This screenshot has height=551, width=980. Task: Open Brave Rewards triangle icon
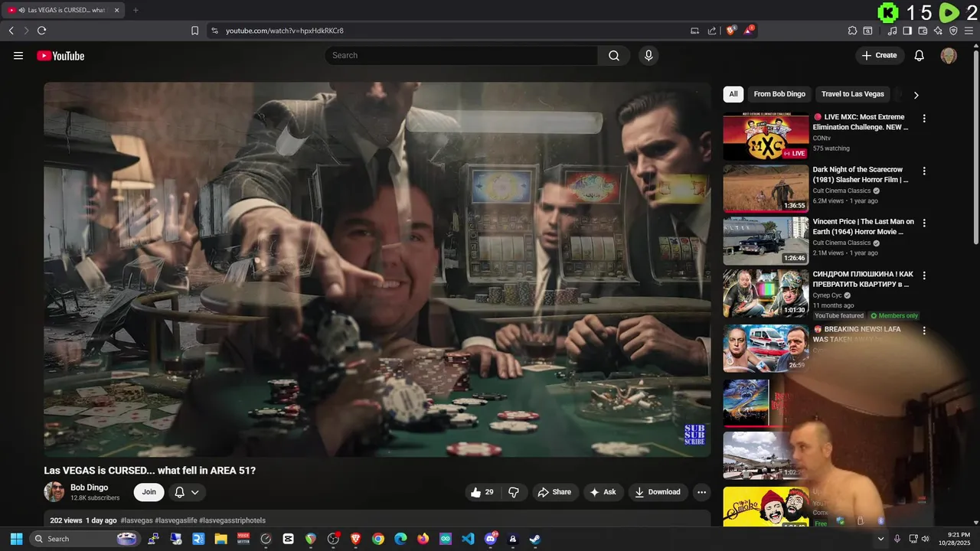749,31
